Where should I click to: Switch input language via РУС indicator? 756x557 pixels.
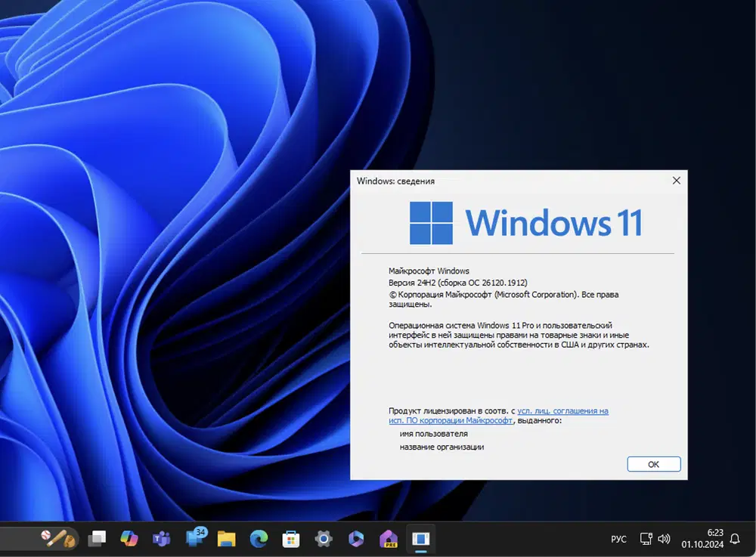[618, 539]
